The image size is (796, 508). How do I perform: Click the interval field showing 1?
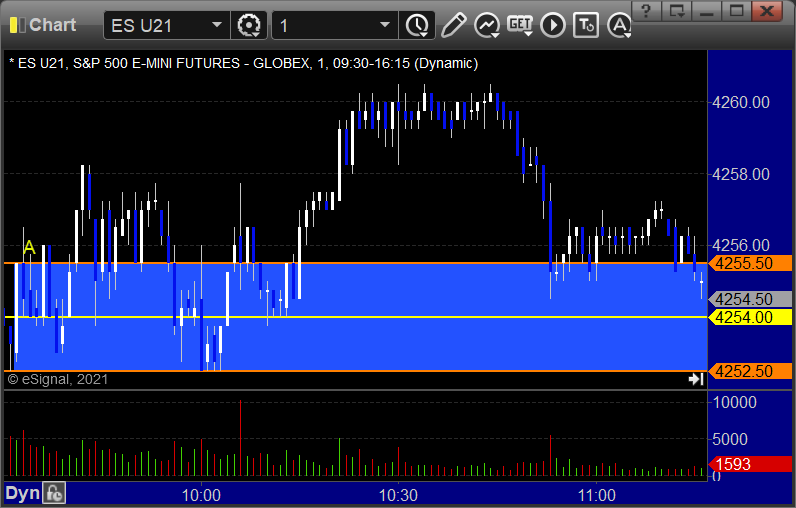[335, 25]
